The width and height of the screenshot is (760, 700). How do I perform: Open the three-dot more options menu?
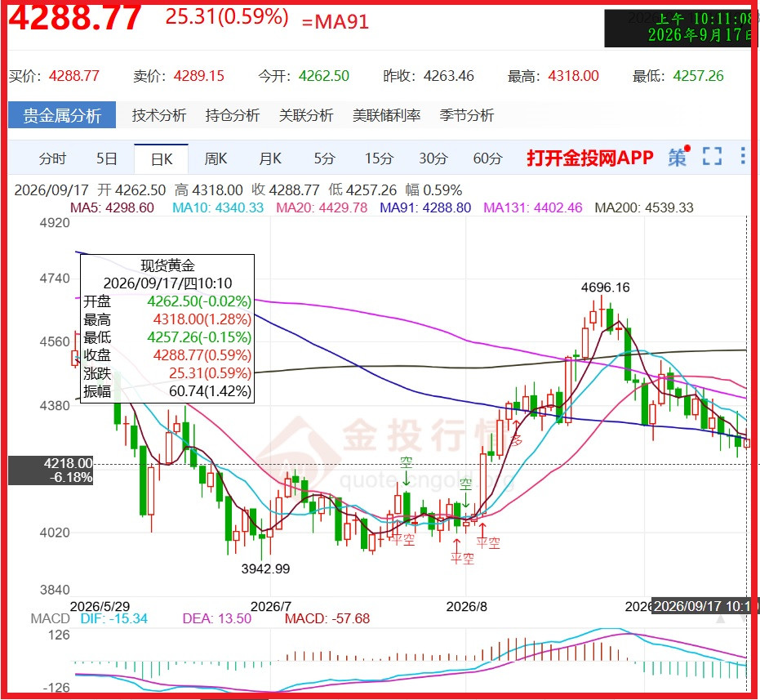click(x=743, y=156)
